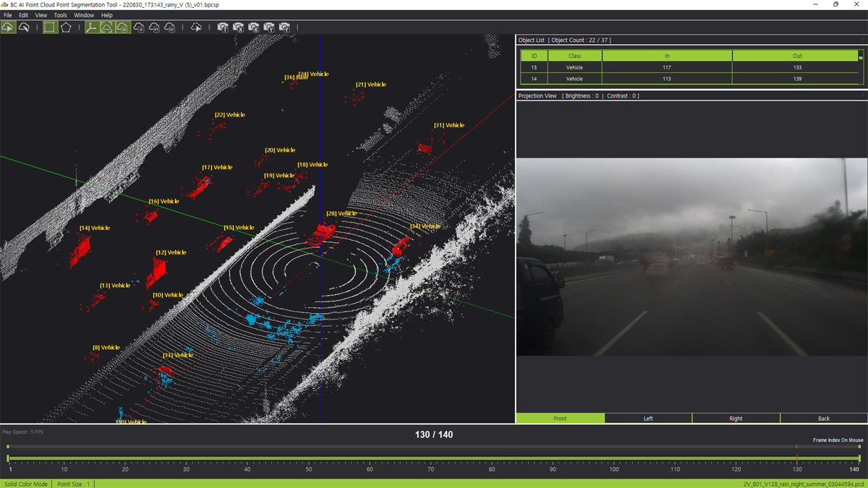
Task: Toggle the cloud focus frame icon
Action: coord(107,27)
